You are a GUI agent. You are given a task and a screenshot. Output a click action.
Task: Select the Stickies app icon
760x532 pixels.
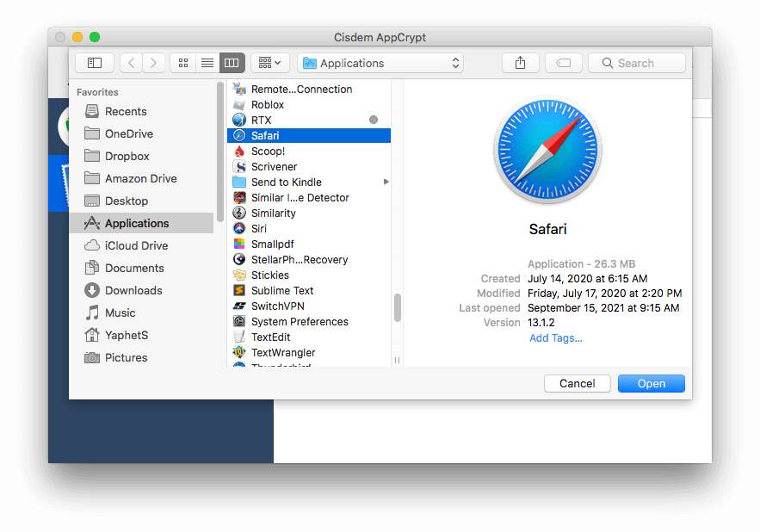[x=239, y=275]
